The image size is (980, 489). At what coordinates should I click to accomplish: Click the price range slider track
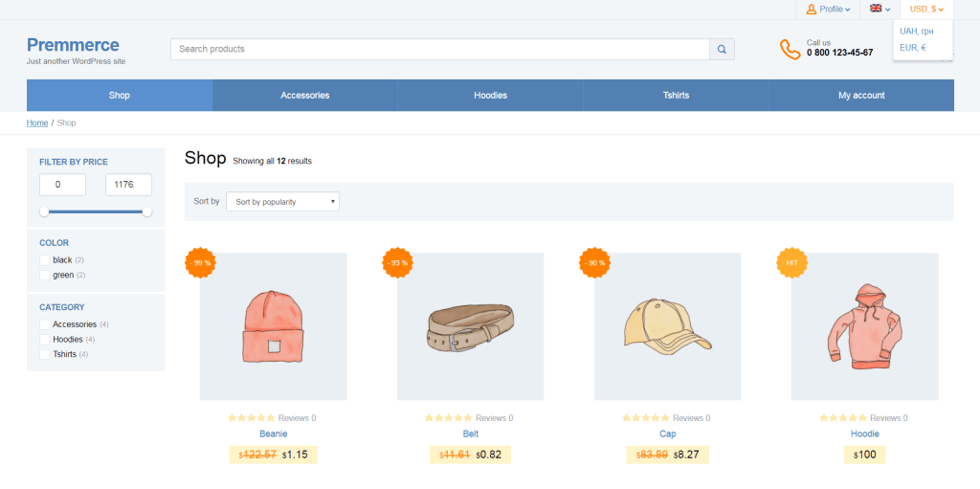[x=96, y=212]
